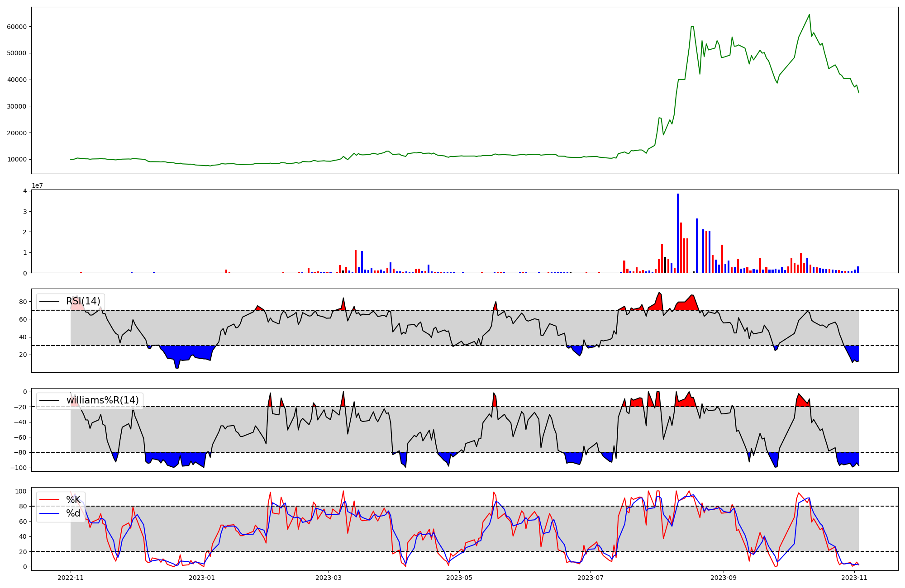The height and width of the screenshot is (588, 905).
Task: Click the 2023-07 x-axis date label
Action: (591, 578)
